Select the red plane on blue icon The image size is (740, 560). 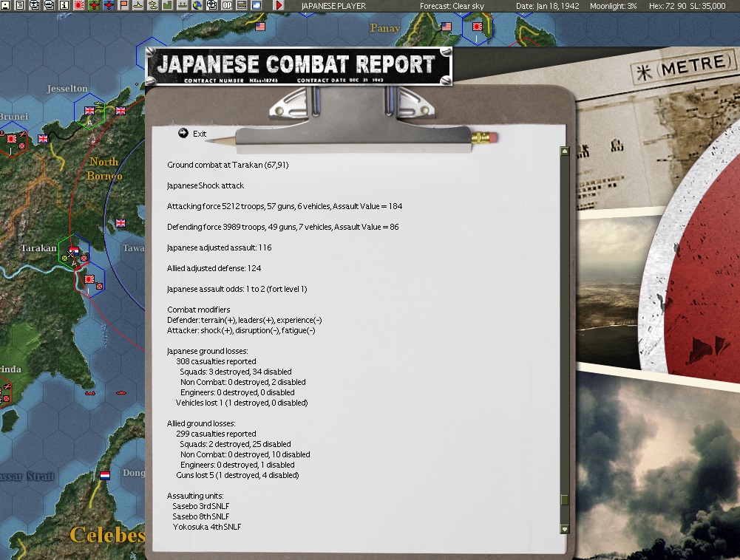[x=109, y=5]
